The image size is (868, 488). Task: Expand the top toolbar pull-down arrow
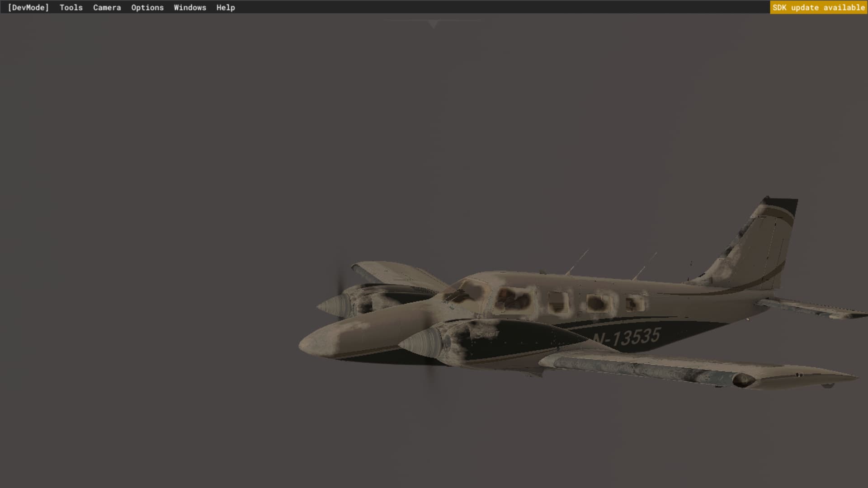[x=434, y=24]
